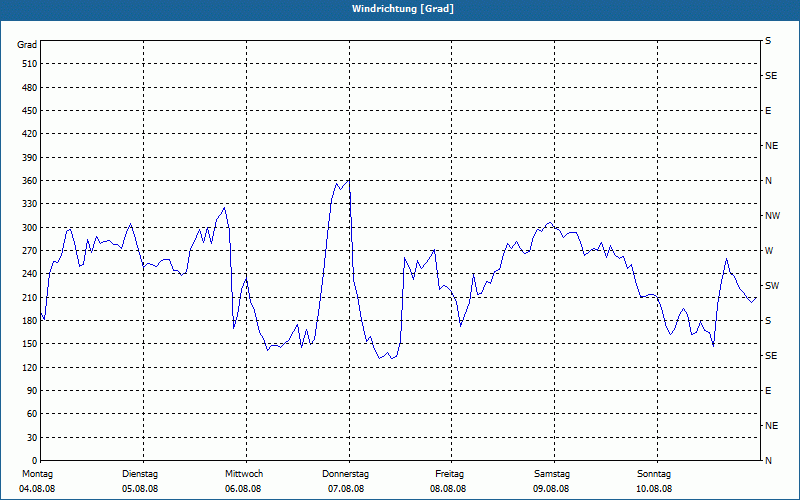Click the 'Montag' day label

pos(37,474)
